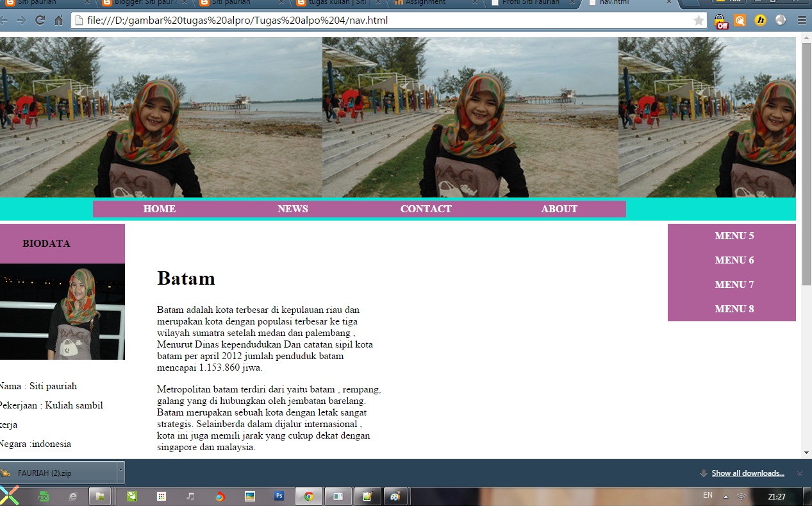Screen dimensions: 812x513
Task: Go to the browser home page icon
Action: coord(58,21)
